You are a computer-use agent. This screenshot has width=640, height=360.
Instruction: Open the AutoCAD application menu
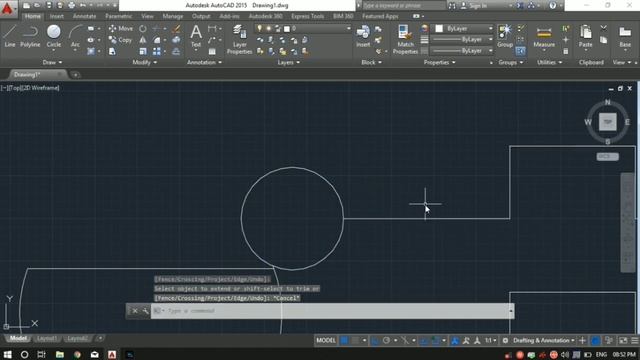(x=7, y=8)
